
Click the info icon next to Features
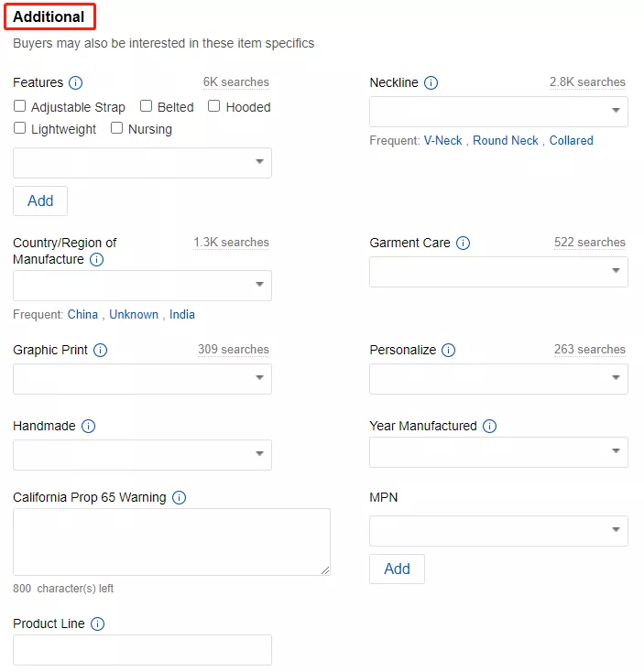point(76,82)
